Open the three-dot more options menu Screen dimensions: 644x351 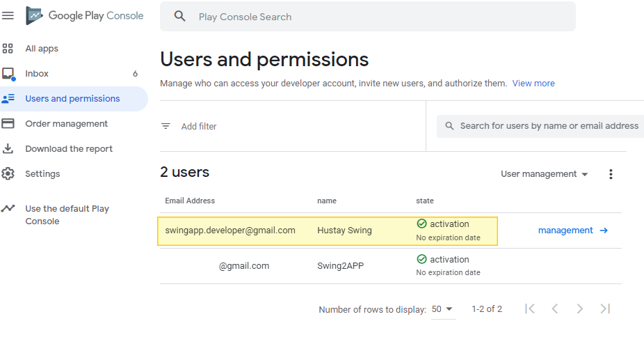(x=611, y=174)
